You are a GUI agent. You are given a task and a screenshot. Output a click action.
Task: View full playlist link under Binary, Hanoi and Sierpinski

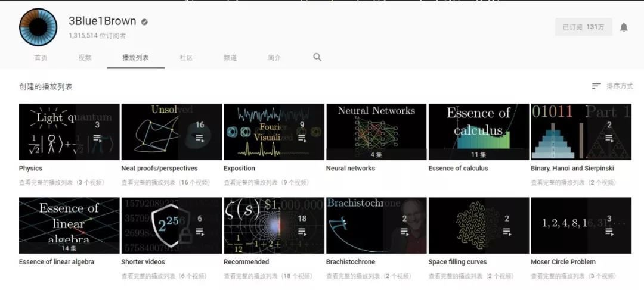574,183
